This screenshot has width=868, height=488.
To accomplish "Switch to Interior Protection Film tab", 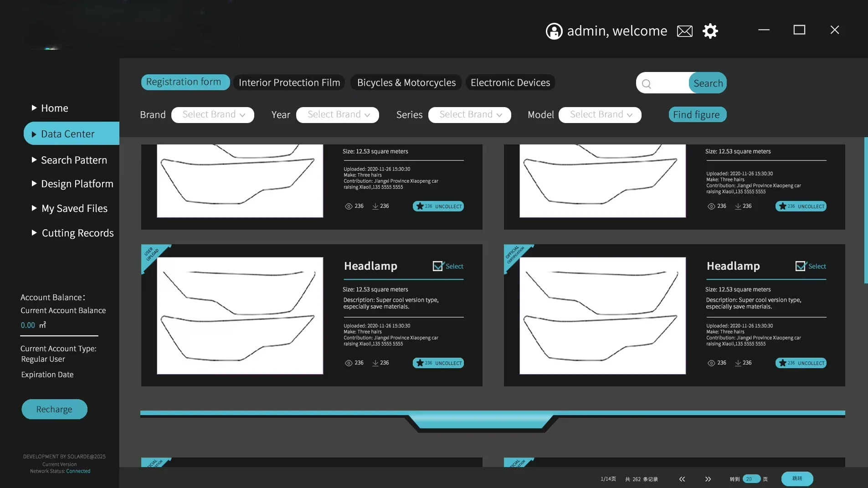I will click(289, 82).
